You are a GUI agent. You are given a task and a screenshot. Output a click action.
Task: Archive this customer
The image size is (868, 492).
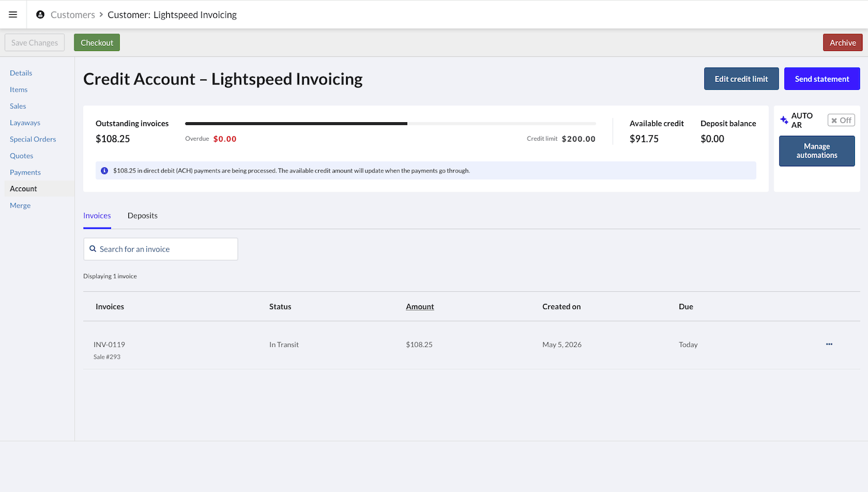click(843, 43)
